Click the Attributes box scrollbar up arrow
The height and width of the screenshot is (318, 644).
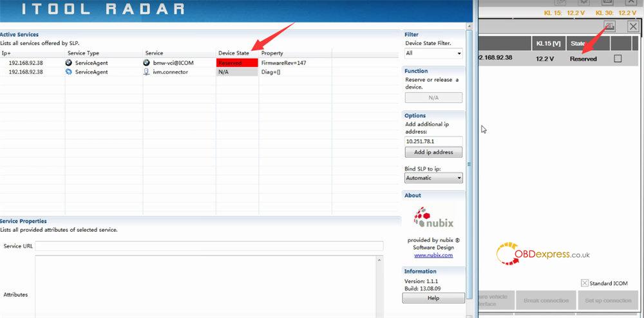coord(379,259)
